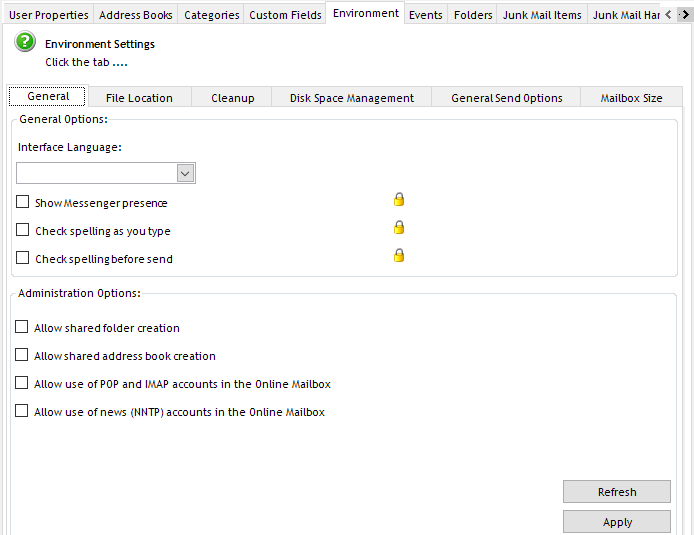
Task: Switch to the Address Books tab
Action: tap(135, 15)
